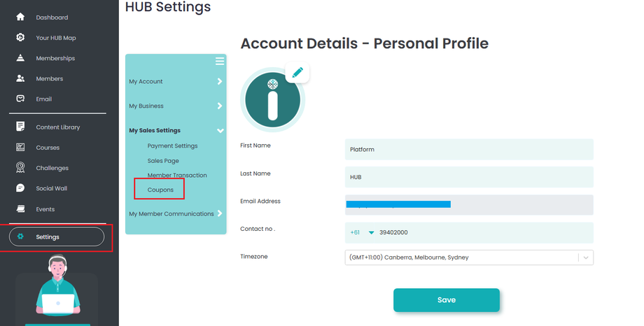Screen dimensions: 644x326
Task: Select the Members people icon
Action: [20, 78]
